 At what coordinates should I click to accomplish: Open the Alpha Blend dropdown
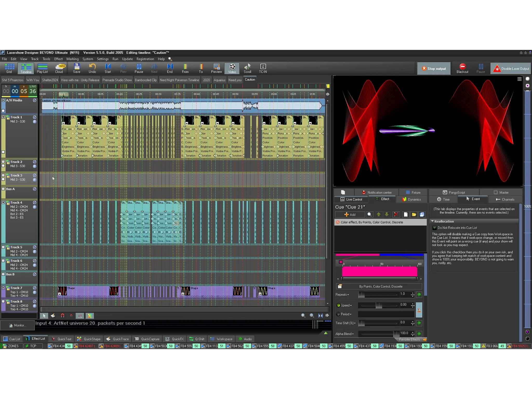[x=344, y=334]
